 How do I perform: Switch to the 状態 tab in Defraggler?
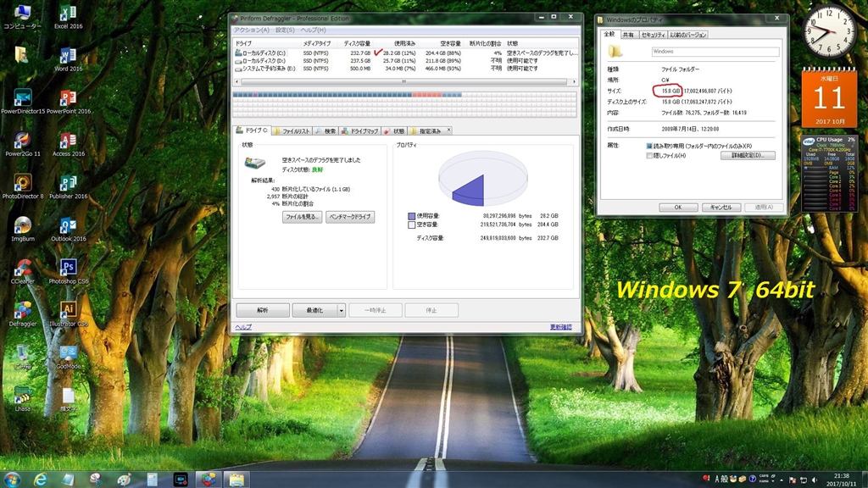pyautogui.click(x=394, y=131)
